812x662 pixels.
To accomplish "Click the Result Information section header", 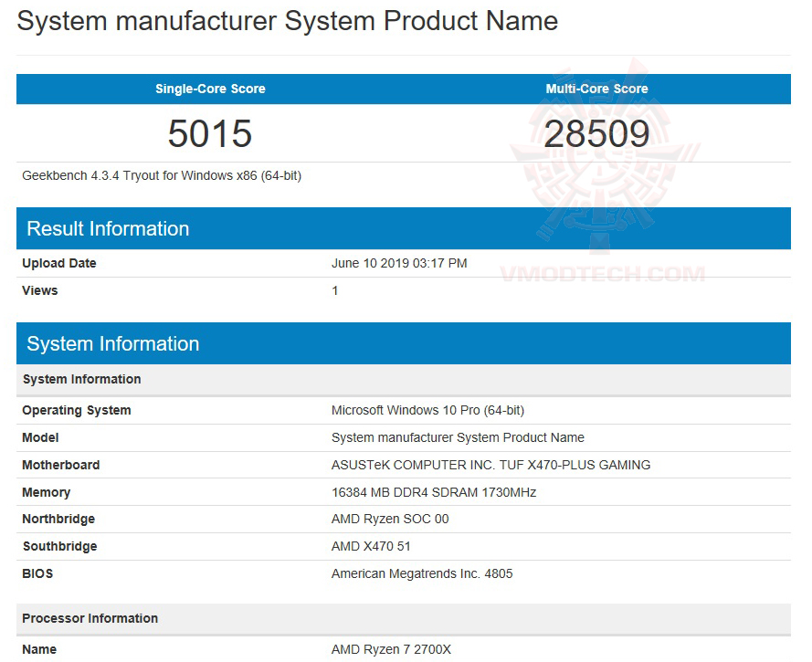I will click(108, 228).
